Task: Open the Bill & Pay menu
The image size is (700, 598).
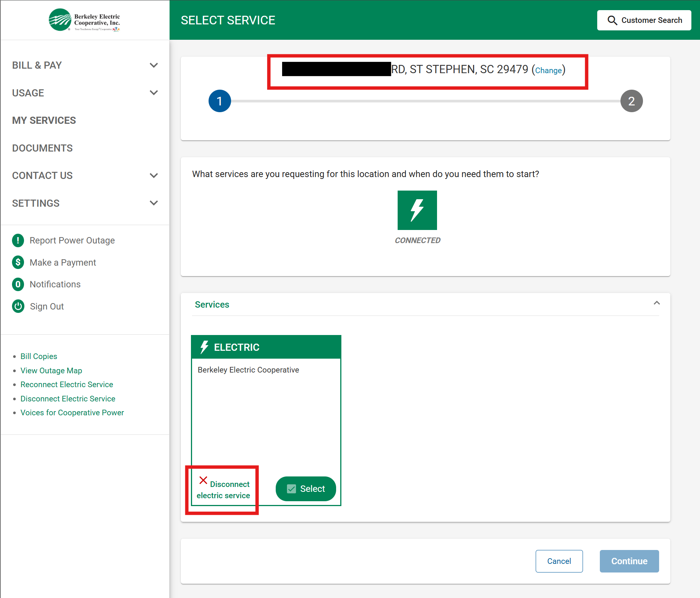Action: [85, 65]
